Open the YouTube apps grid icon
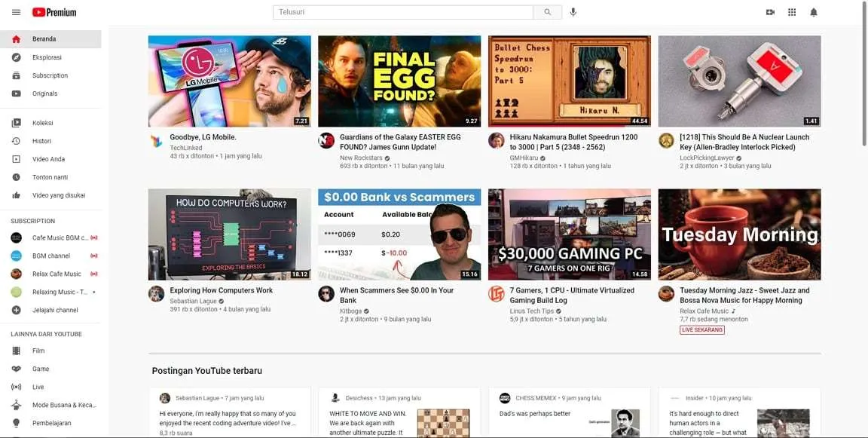The height and width of the screenshot is (438, 868). [x=792, y=12]
